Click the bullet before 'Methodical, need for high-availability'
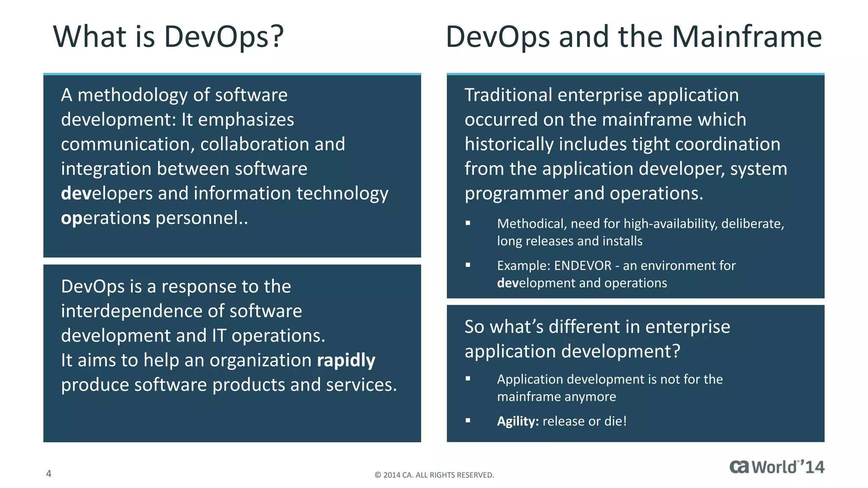 (x=468, y=223)
